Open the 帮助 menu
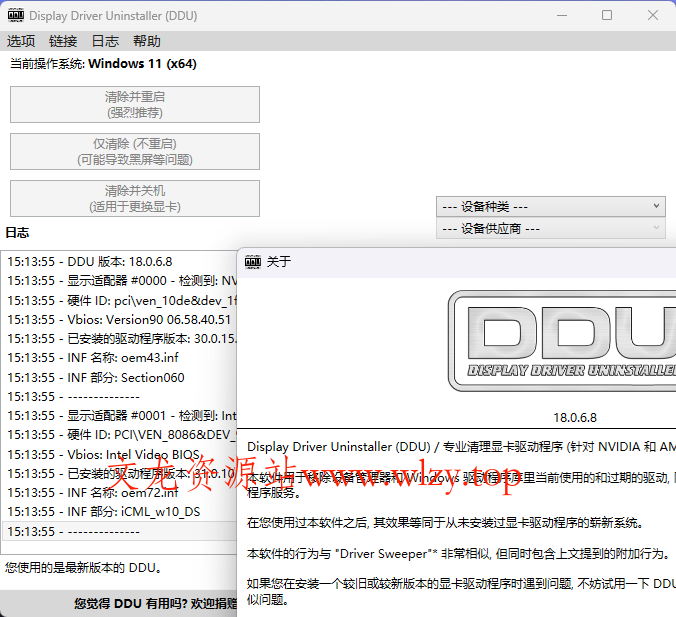The width and height of the screenshot is (676, 617). tap(147, 41)
